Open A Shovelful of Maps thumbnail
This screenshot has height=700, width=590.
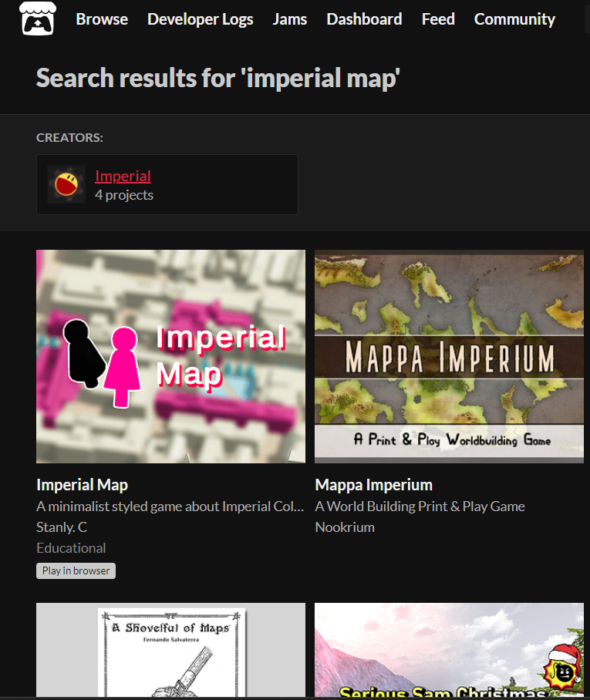(170, 650)
